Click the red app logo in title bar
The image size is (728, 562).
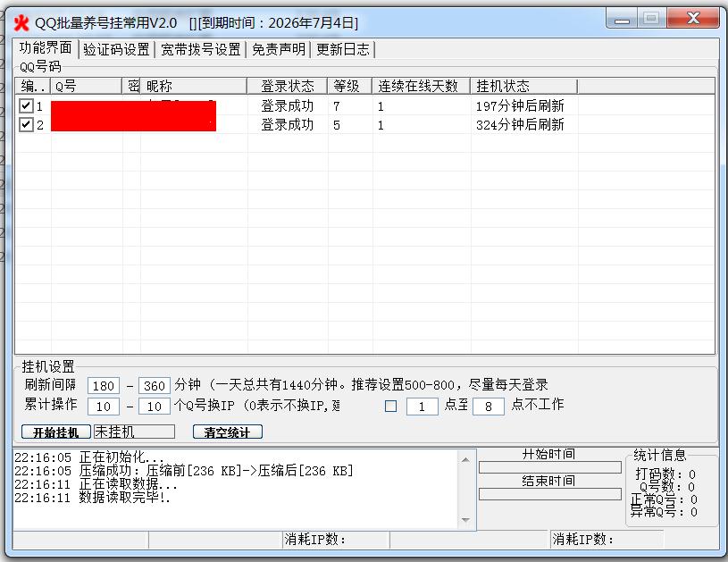(21, 22)
